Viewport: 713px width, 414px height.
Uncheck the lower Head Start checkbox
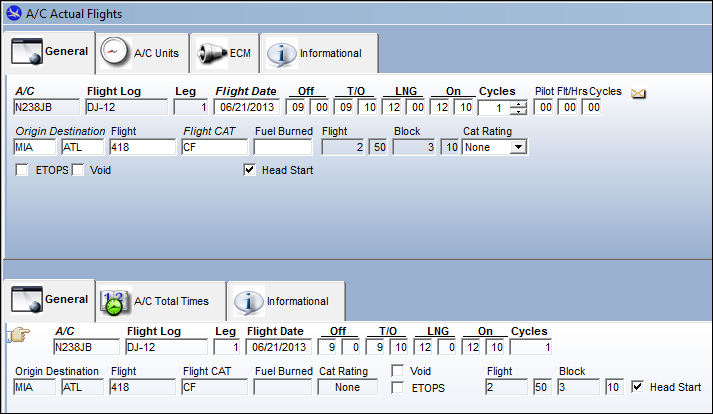click(638, 387)
